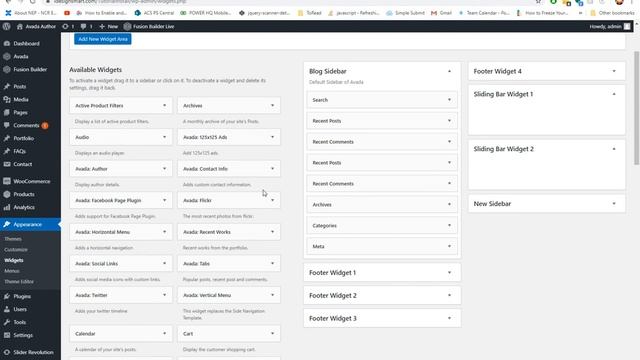Expand the Footer Widget 4 area
Screen dimensions: 640x360
tap(614, 71)
